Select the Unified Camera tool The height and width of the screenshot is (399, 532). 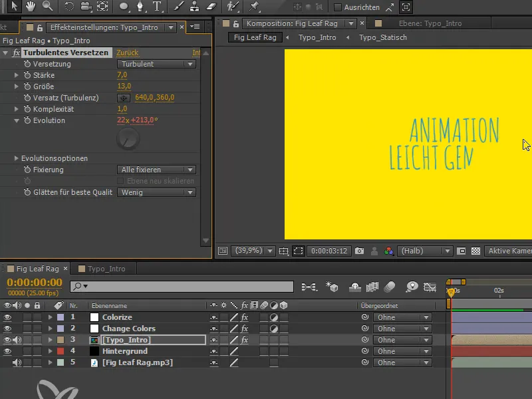(86, 6)
